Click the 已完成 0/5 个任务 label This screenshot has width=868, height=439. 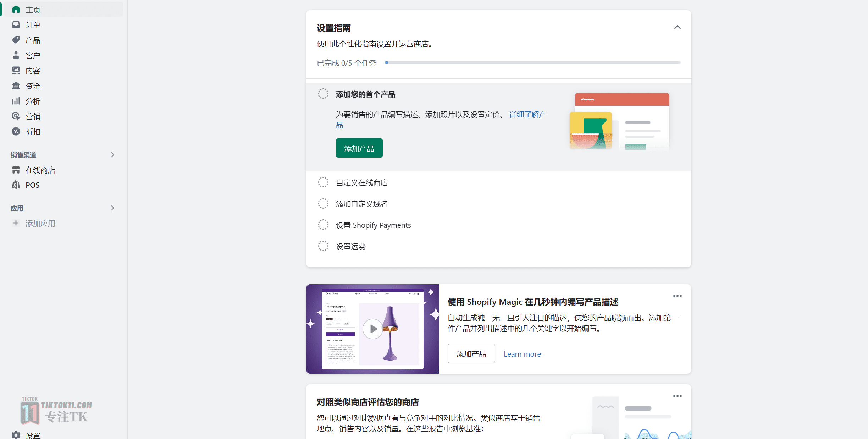point(346,63)
